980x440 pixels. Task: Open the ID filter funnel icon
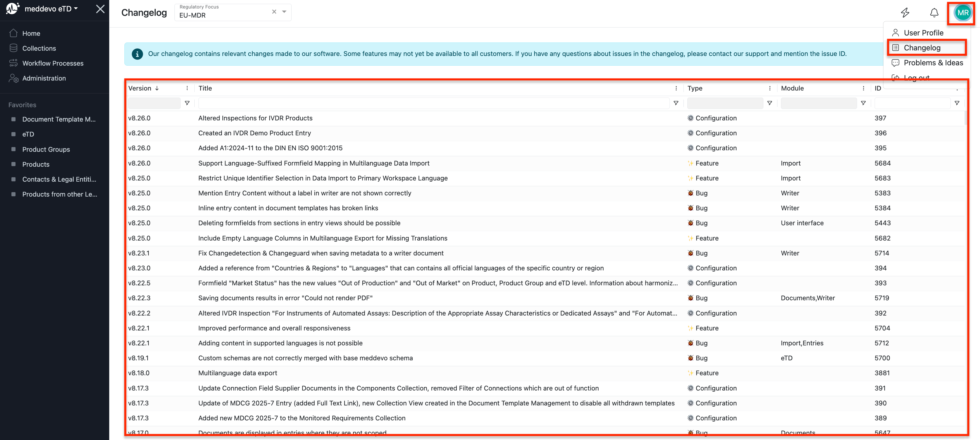(x=957, y=103)
